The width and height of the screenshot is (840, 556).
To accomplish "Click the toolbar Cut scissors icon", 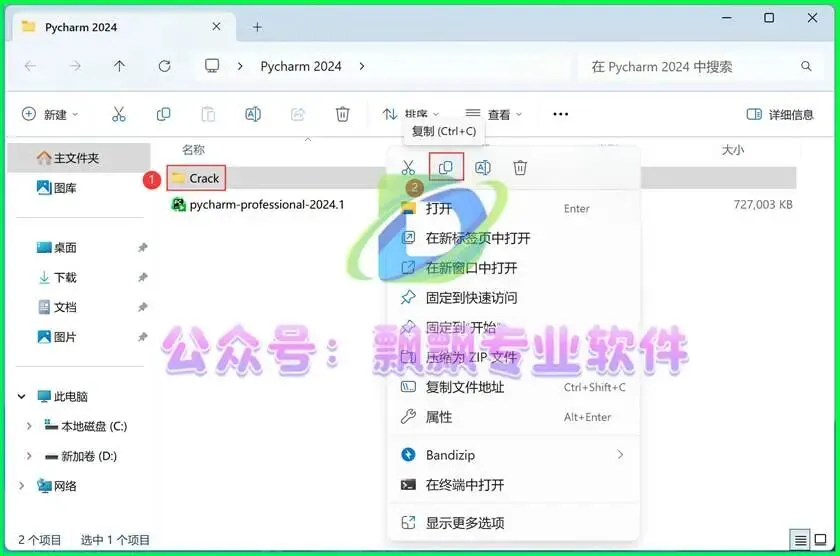I will coord(118,114).
